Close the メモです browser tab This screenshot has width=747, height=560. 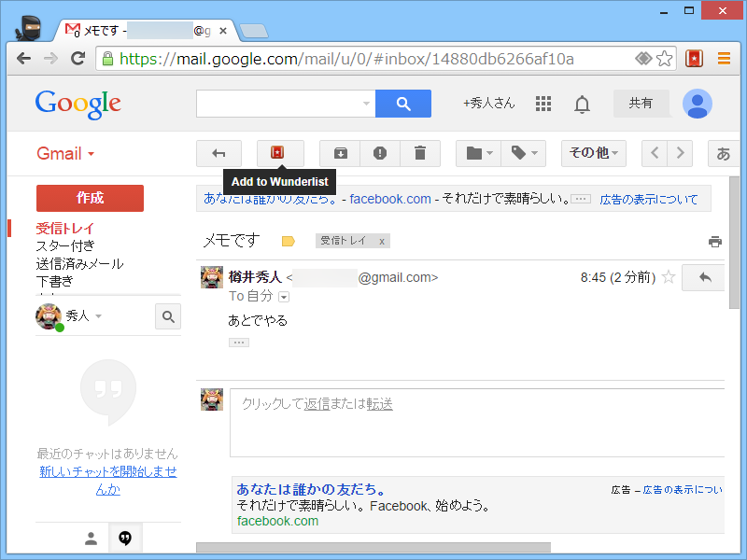[223, 31]
